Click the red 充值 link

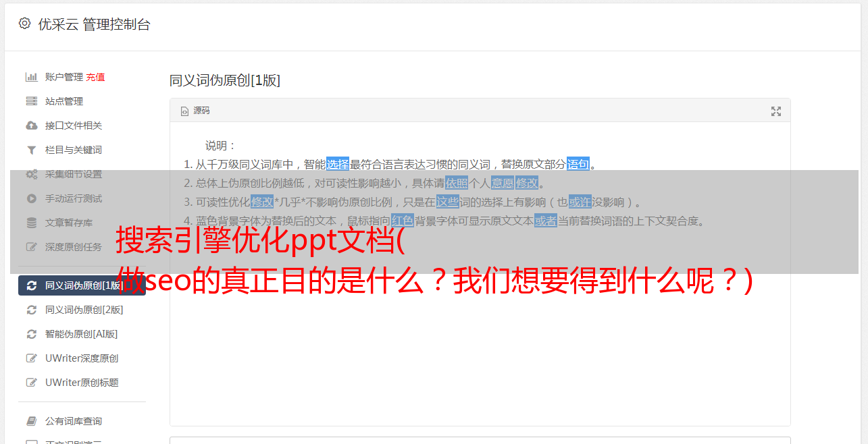95,77
